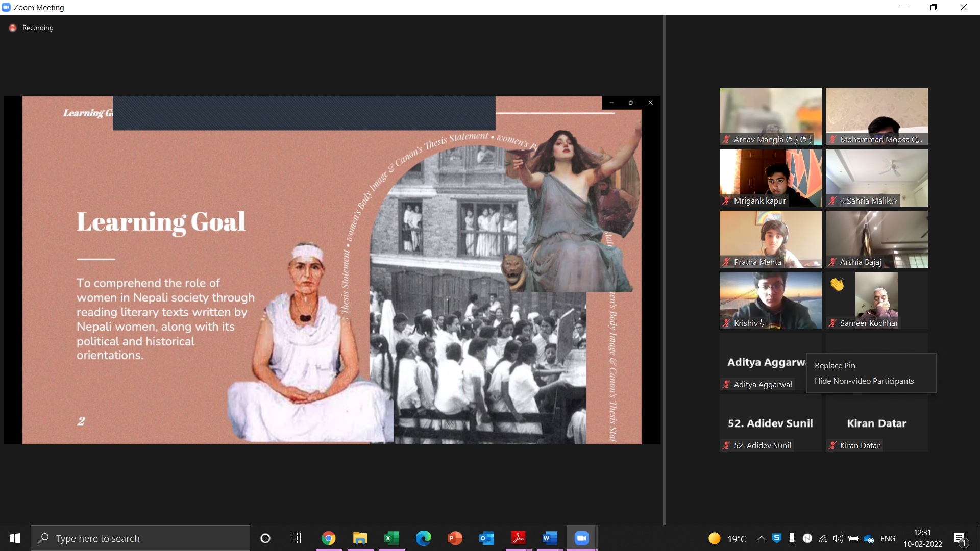Switch to Adobe Acrobat in taskbar
Viewport: 980px width, 551px height.
click(x=518, y=538)
